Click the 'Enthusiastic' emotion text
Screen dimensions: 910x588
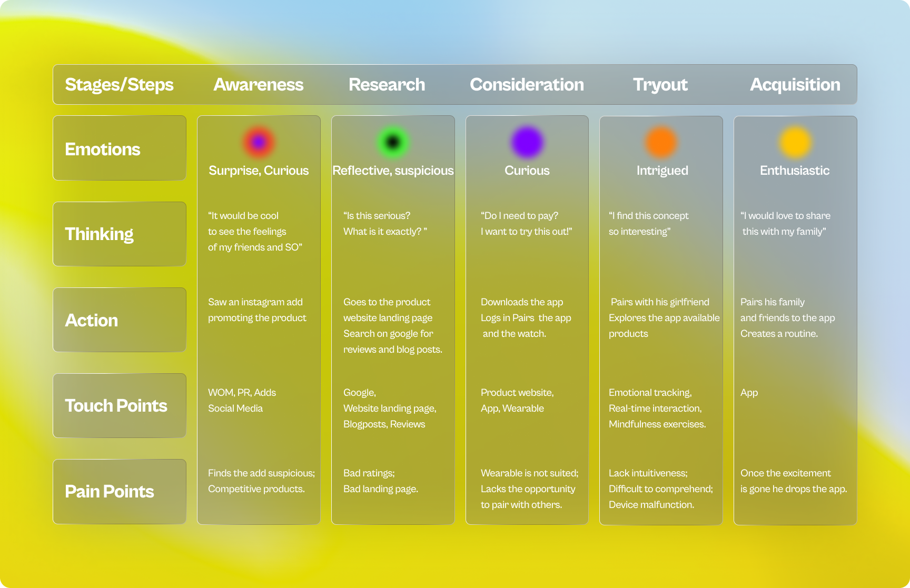[x=795, y=171]
